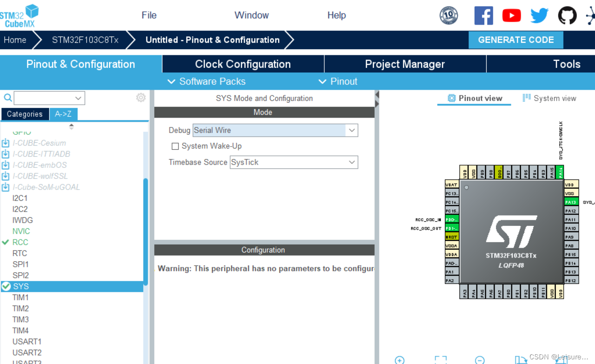Select RCC in the peripheral list

tap(20, 242)
